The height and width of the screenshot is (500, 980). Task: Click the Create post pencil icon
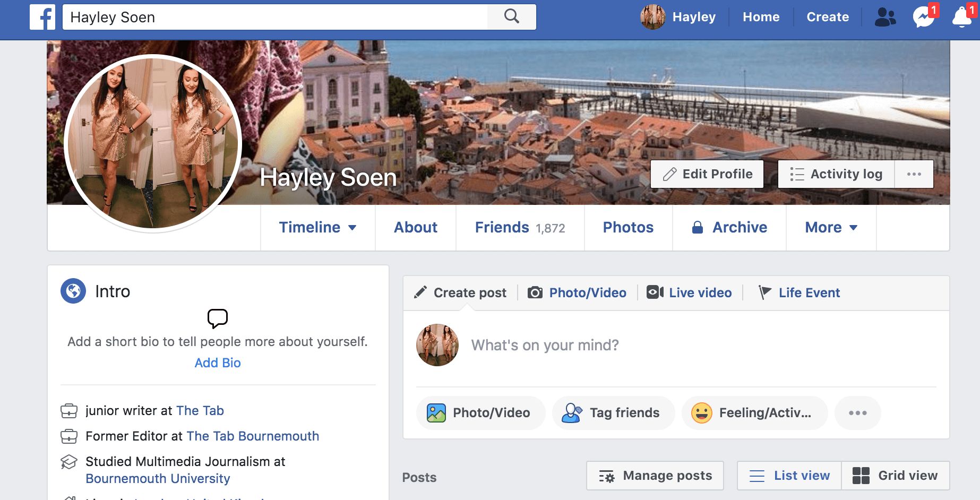[x=420, y=292]
